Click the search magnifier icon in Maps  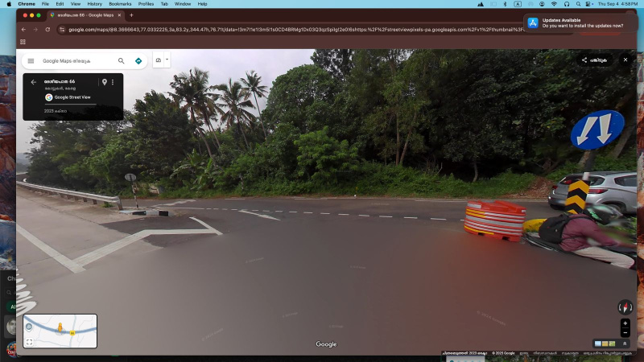[x=122, y=61]
